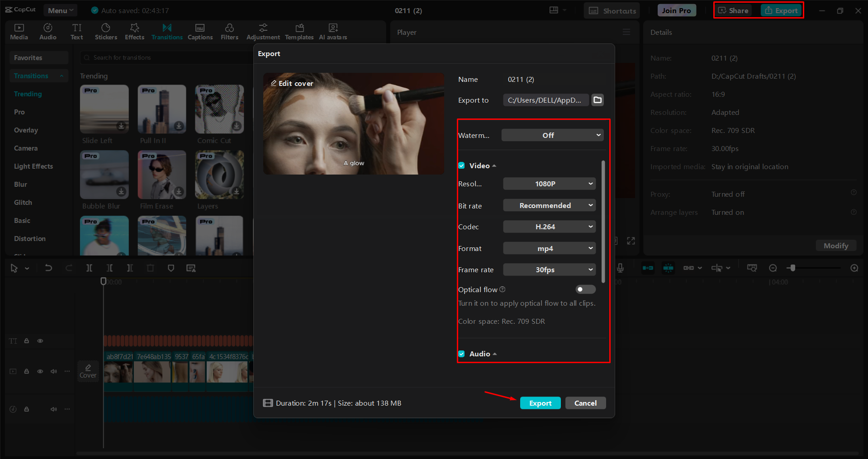Image resolution: width=868 pixels, height=459 pixels.
Task: Select the Split clip tool
Action: 89,268
